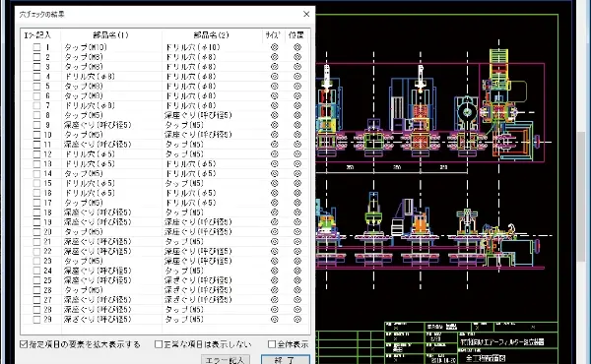The height and width of the screenshot is (364, 591).
Task: Close the 穴チェックの結果 dialog
Action: pos(306,14)
